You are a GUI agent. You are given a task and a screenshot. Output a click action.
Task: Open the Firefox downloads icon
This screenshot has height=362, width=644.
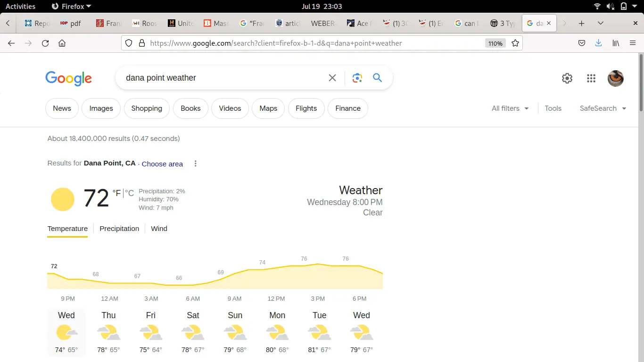click(x=598, y=43)
